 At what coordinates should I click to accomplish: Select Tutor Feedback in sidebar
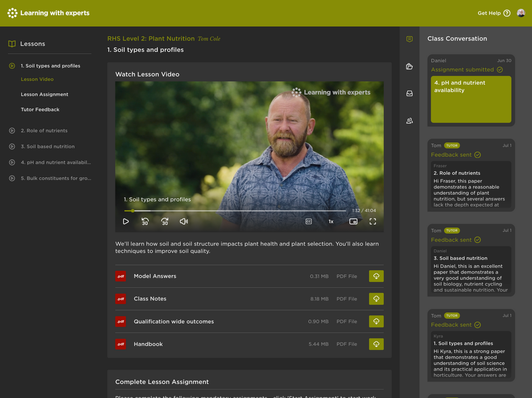[40, 109]
